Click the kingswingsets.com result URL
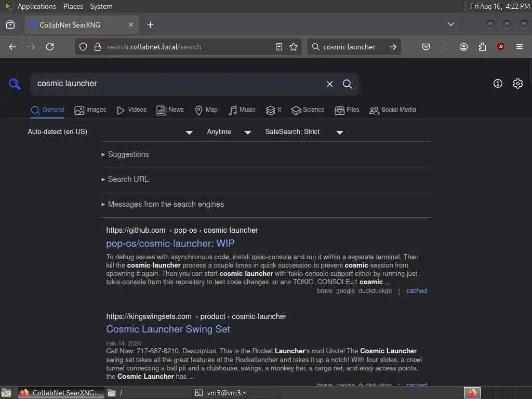The image size is (532, 399). (196, 316)
